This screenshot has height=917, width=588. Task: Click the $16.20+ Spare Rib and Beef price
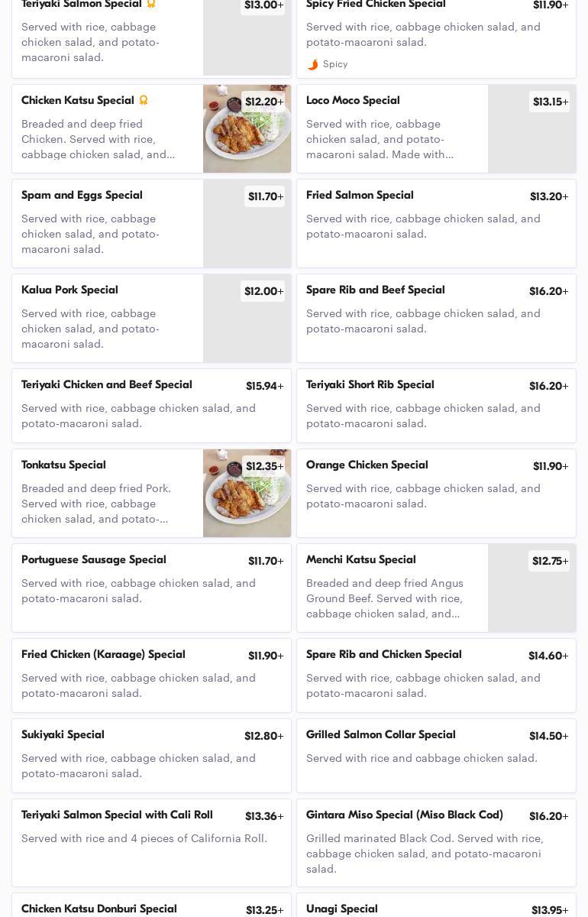click(548, 292)
